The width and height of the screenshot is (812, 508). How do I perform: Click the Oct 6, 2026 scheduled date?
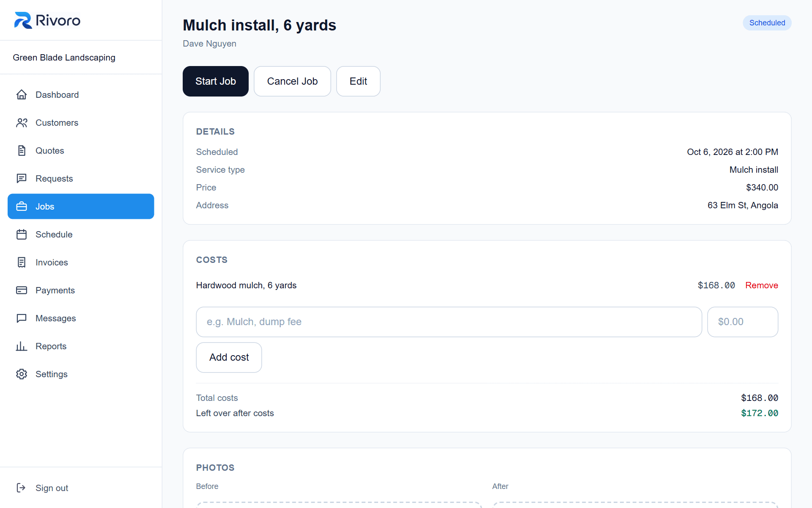coord(732,152)
